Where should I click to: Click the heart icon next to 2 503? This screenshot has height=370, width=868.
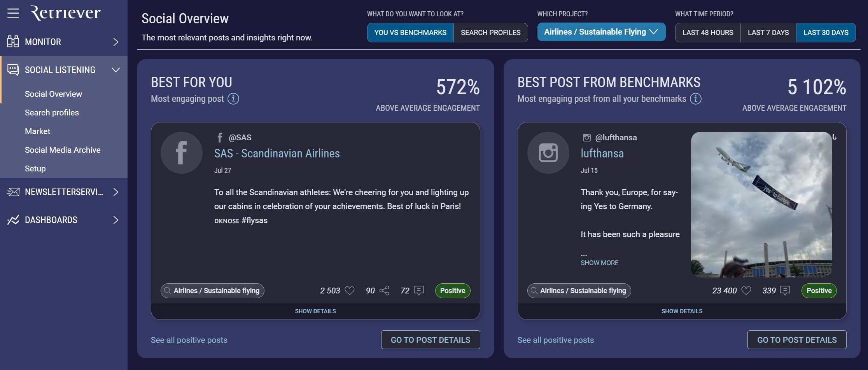tap(350, 291)
